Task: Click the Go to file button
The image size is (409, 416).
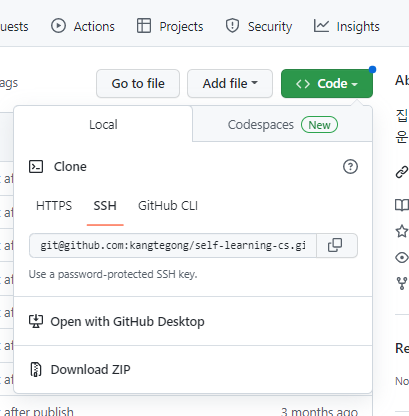Action: pyautogui.click(x=138, y=83)
